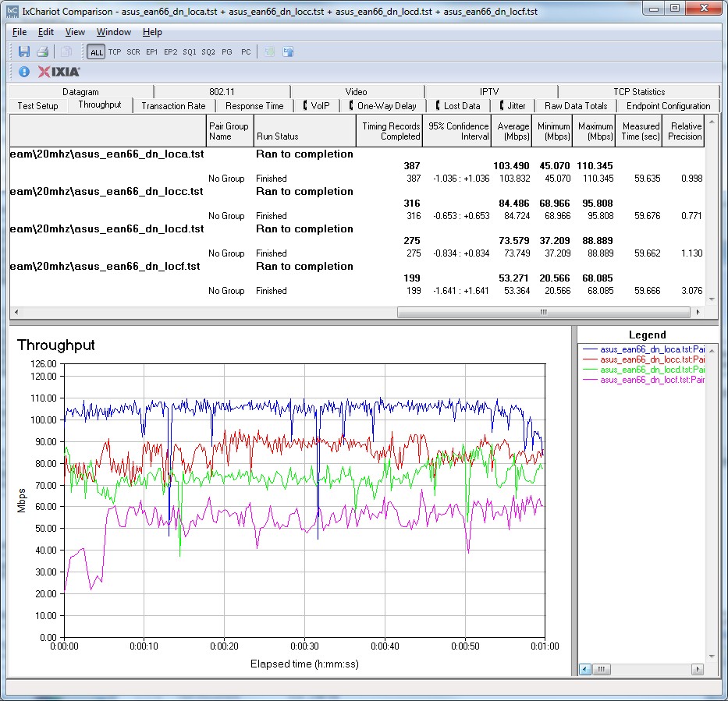Click the legend scroll-right arrow

tap(697, 669)
